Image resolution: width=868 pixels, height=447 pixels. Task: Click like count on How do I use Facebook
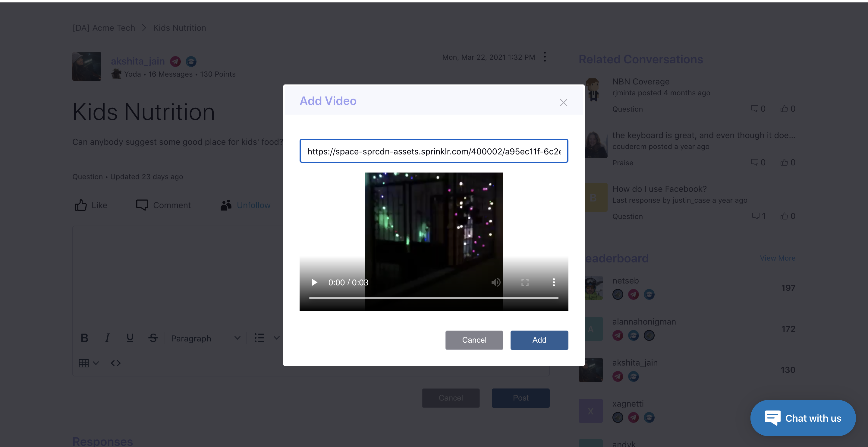pyautogui.click(x=788, y=216)
